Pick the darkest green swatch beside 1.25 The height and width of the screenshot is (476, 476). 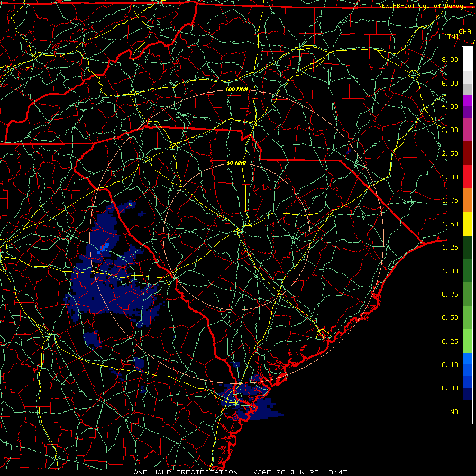tap(467, 248)
